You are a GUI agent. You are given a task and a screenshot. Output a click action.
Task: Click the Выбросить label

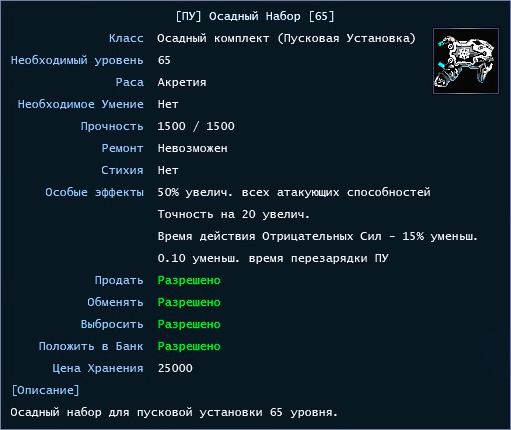tap(112, 324)
